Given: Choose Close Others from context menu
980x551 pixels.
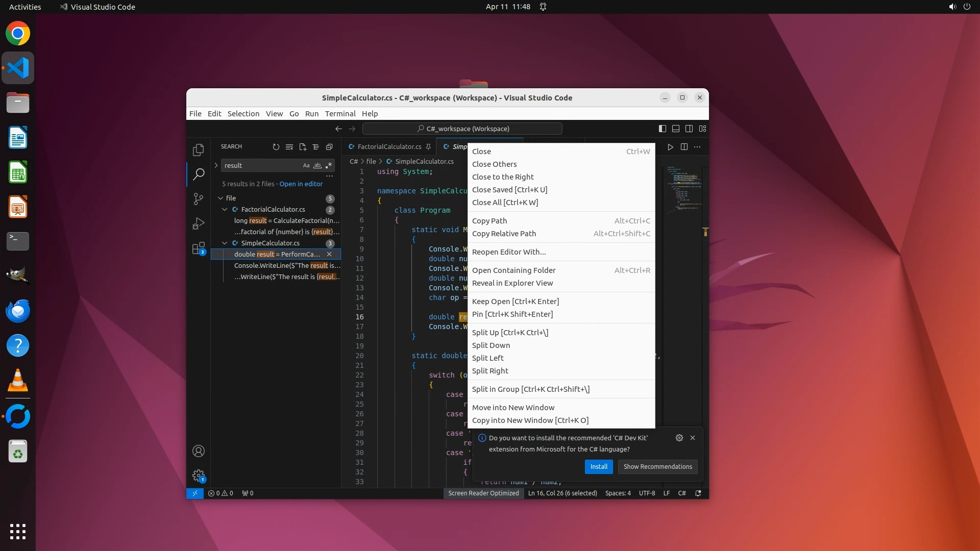Looking at the screenshot, I should click(494, 164).
